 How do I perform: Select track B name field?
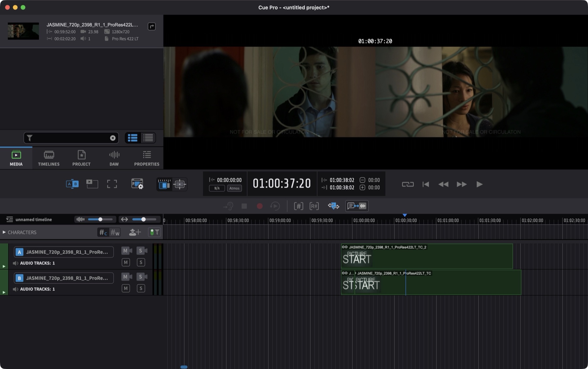point(64,278)
